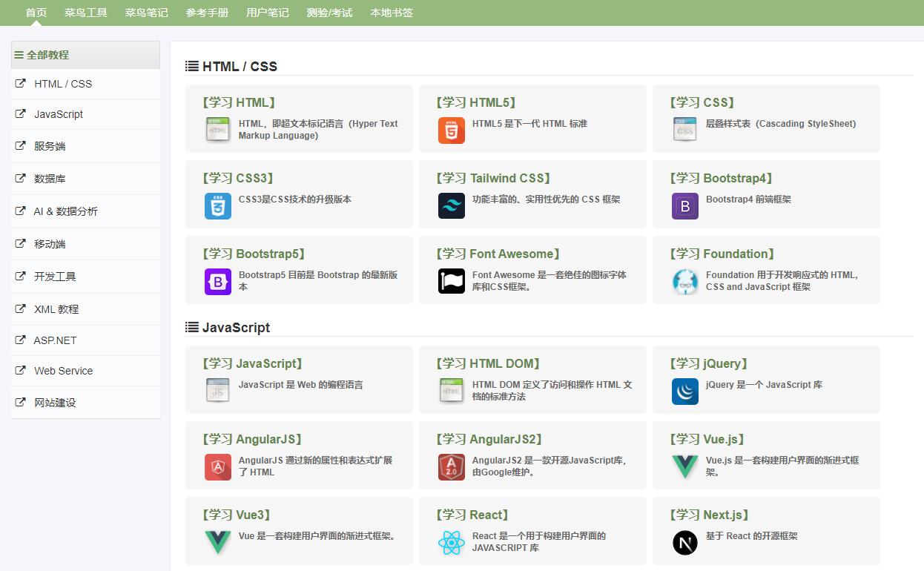Click the Bootstrap5 logo icon
924x571 pixels.
coord(218,282)
